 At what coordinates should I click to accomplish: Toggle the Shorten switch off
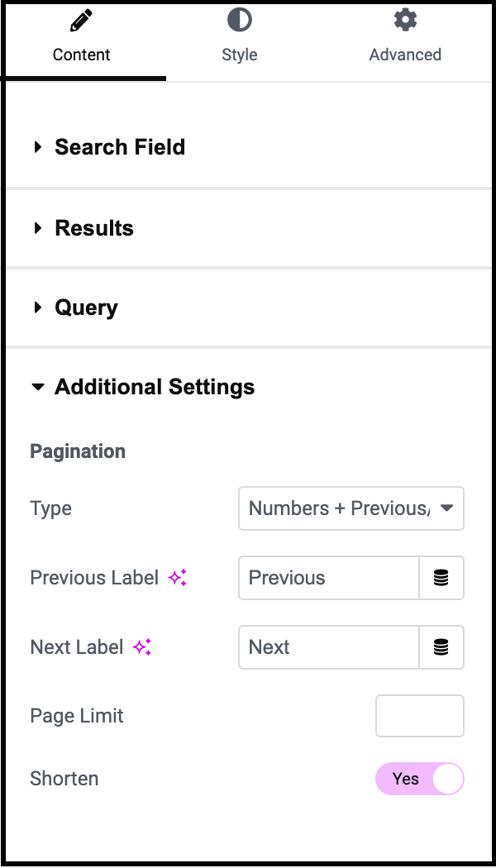pos(420,779)
